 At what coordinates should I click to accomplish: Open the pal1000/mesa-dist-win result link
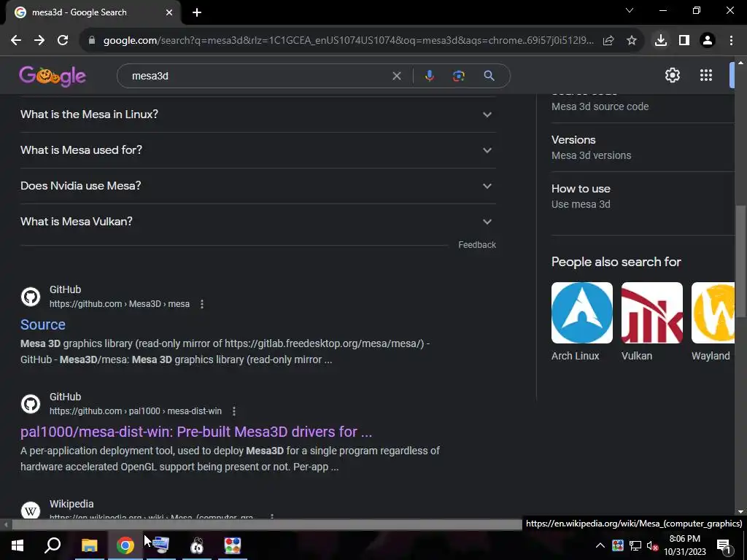196,432
